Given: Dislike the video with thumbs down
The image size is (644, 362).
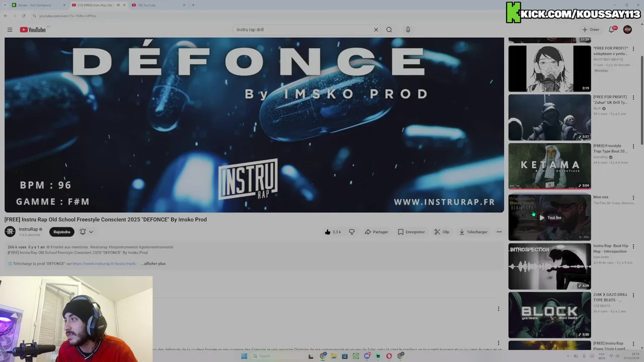Looking at the screenshot, I should (x=352, y=232).
